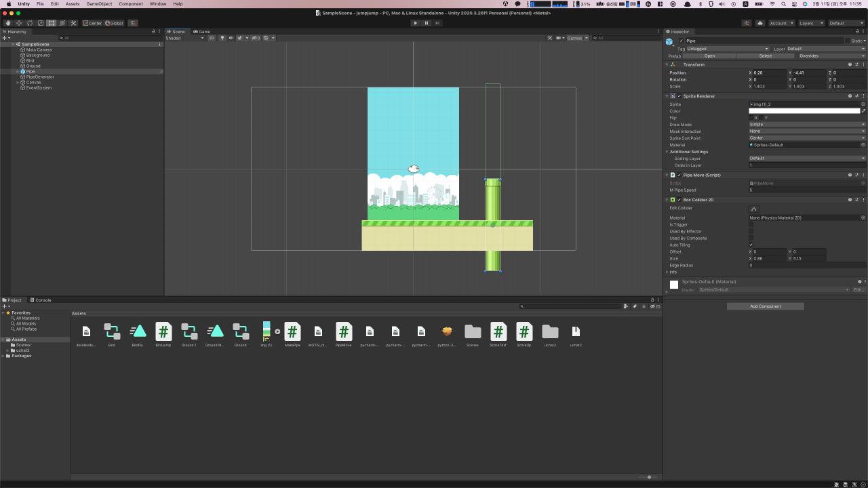Click the Pause button

pos(427,23)
